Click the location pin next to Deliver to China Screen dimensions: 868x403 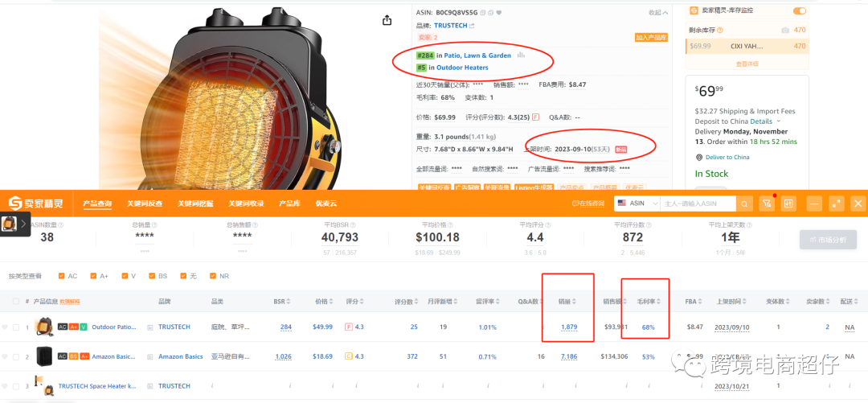click(x=698, y=158)
